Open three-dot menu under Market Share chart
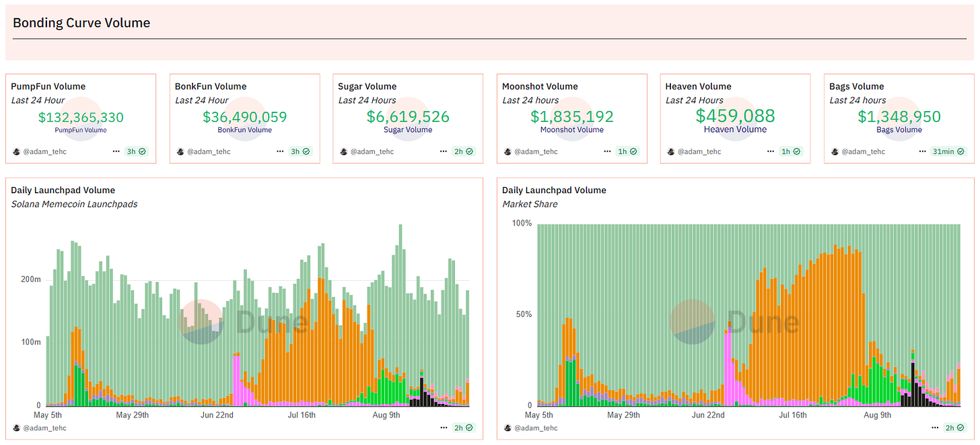This screenshot has width=980, height=445. point(934,427)
